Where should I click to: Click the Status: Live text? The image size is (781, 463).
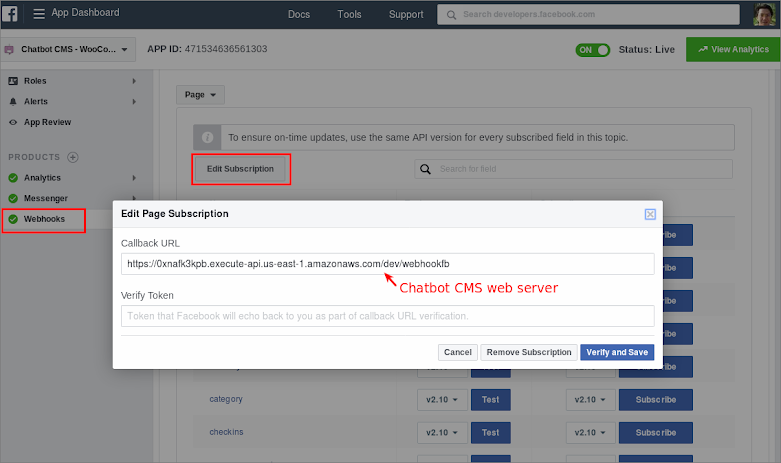[647, 50]
